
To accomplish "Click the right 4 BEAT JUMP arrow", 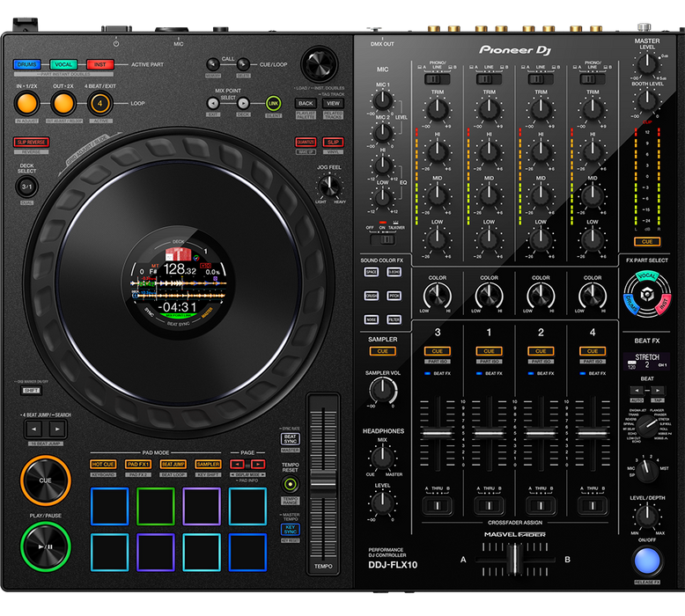I will point(55,429).
